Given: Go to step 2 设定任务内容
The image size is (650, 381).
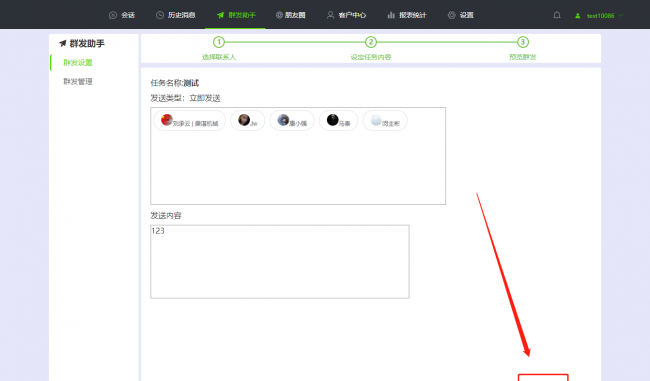Looking at the screenshot, I should [x=371, y=42].
